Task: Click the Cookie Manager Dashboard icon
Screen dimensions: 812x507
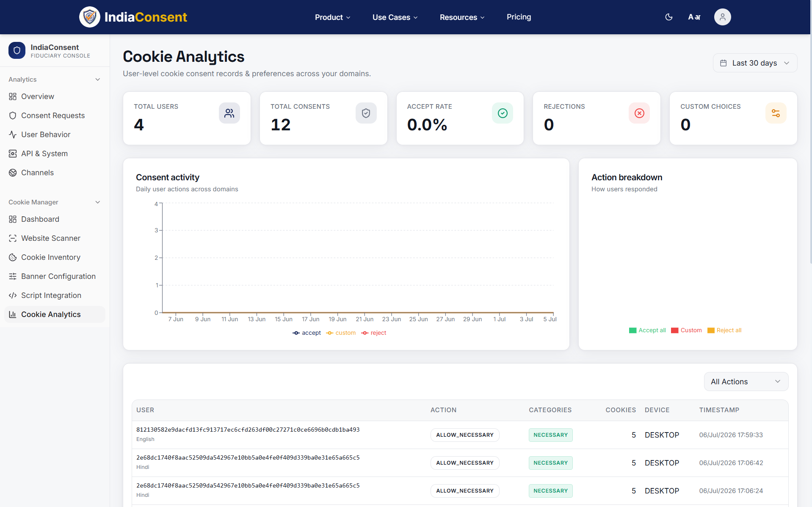Action: 13,219
